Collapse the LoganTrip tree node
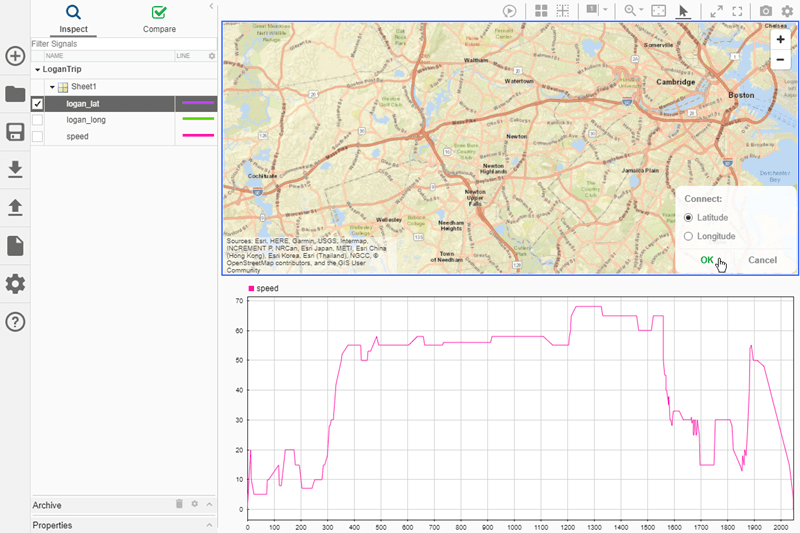The image size is (800, 533). pos(37,69)
